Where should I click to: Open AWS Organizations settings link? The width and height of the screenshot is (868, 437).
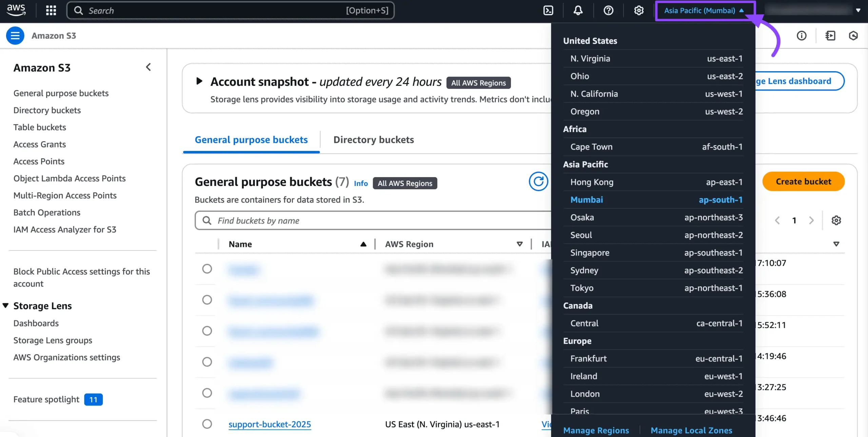tap(67, 358)
